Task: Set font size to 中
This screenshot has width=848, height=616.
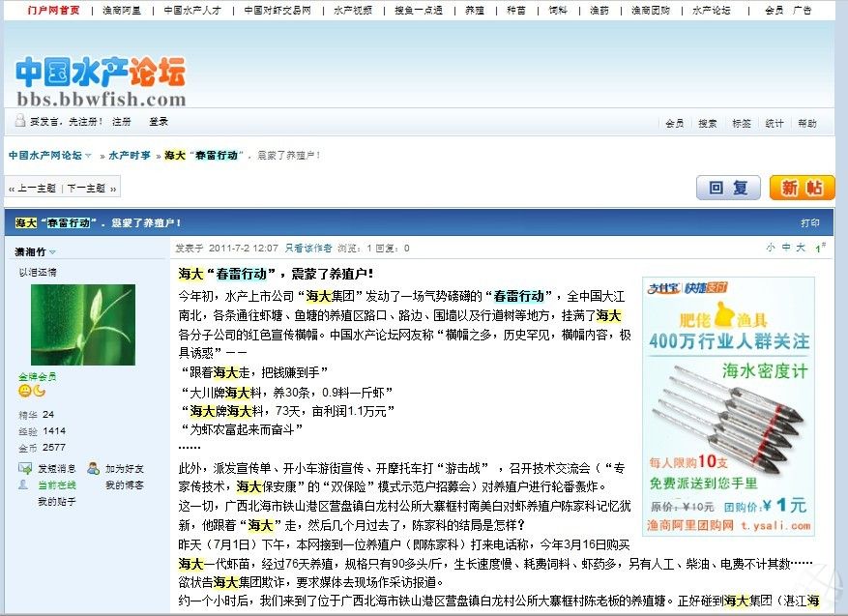Action: (786, 248)
